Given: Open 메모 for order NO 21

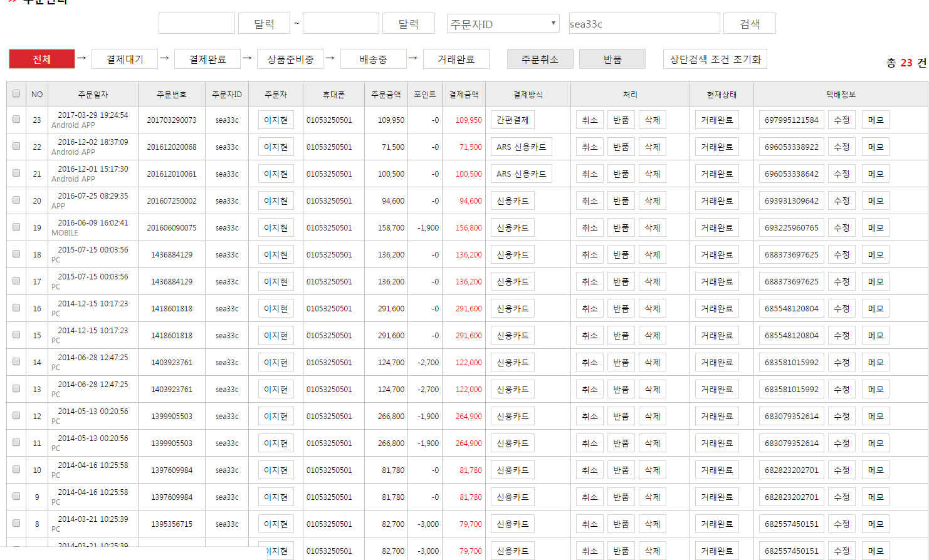Looking at the screenshot, I should pyautogui.click(x=876, y=174).
